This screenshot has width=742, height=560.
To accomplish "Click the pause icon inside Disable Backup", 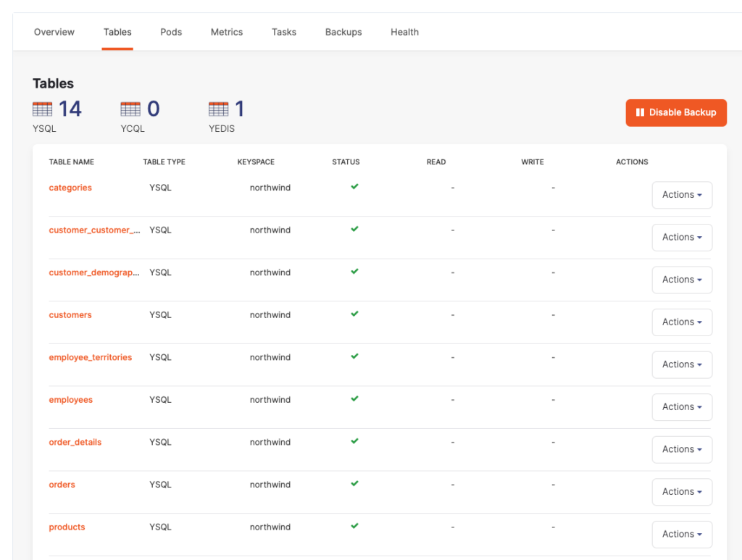I will [641, 112].
